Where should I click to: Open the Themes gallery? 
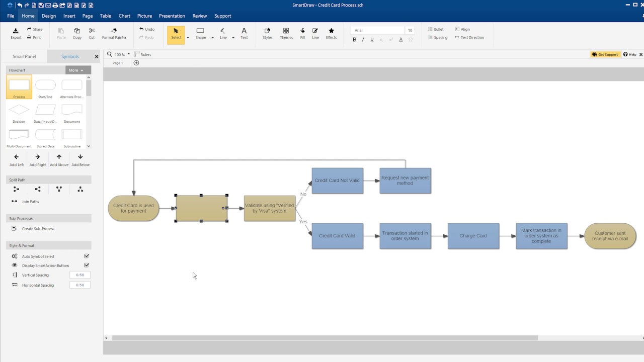286,34
